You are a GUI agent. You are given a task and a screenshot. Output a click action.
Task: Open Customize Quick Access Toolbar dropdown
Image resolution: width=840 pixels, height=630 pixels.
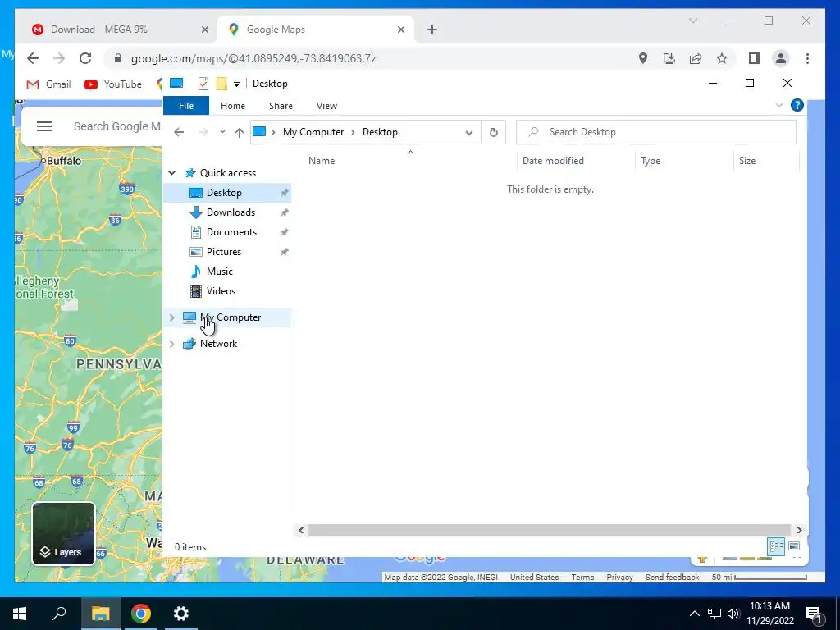pos(236,84)
